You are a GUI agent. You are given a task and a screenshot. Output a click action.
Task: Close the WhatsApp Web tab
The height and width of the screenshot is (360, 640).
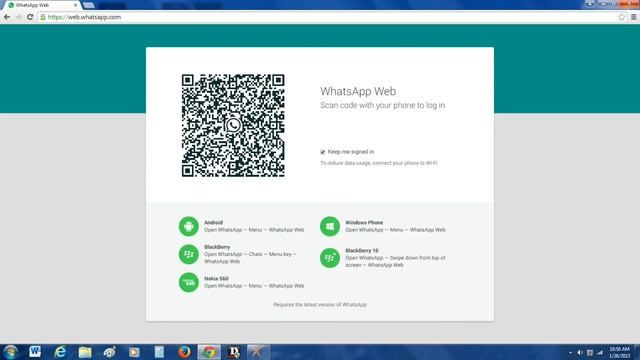(76, 5)
